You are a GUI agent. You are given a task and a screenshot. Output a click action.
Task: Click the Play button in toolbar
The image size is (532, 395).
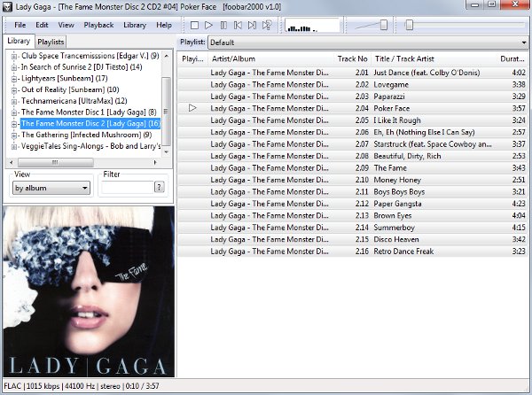click(208, 25)
